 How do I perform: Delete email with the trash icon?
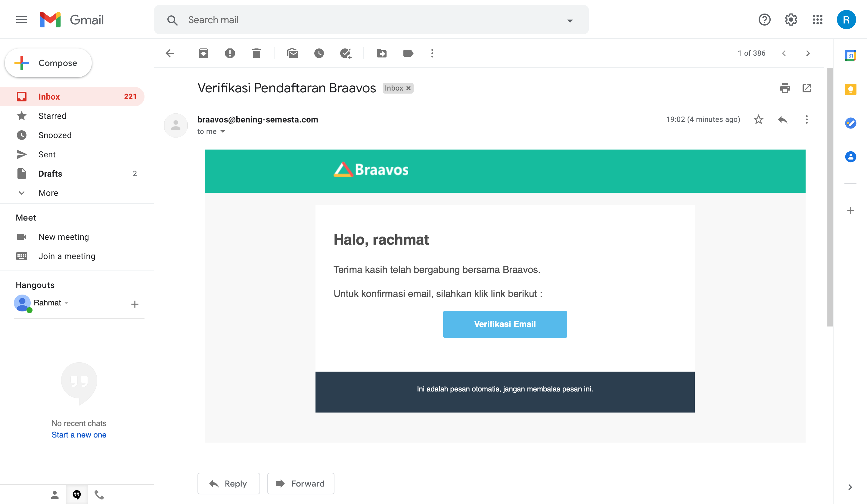pyautogui.click(x=256, y=53)
